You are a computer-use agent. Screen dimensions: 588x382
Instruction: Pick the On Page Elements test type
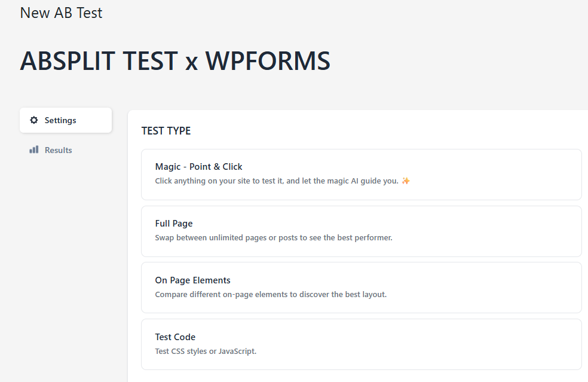pos(361,288)
